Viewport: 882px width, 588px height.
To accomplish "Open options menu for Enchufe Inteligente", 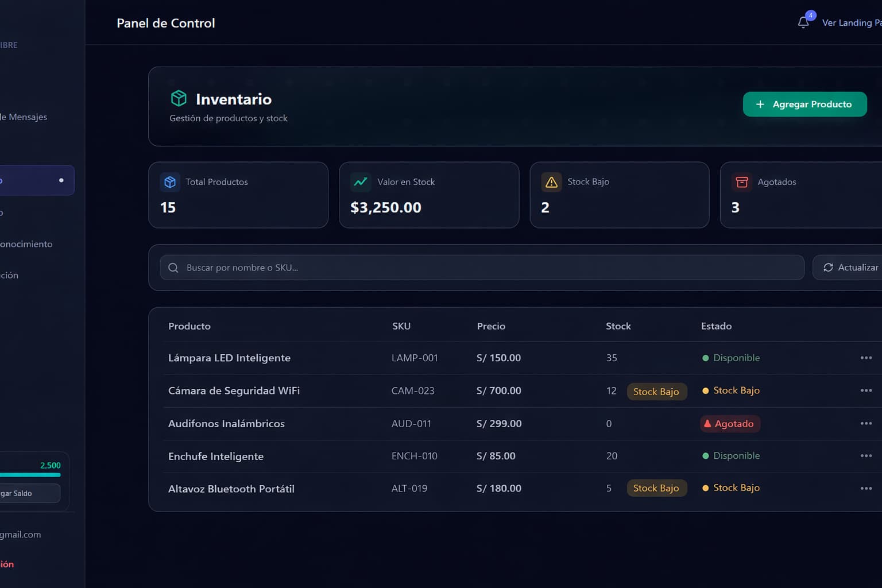I will point(866,456).
